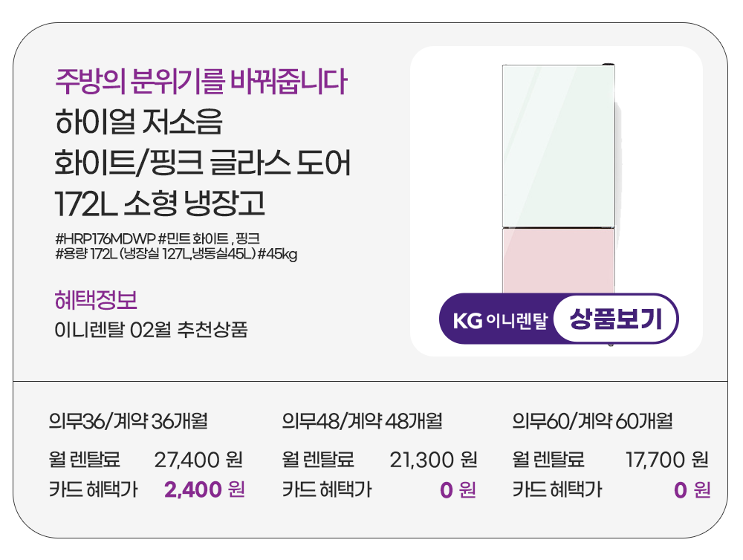The width and height of the screenshot is (743, 560).
Task: Click the #민트 화이트, 핑크 color hashtag
Action: (x=209, y=238)
